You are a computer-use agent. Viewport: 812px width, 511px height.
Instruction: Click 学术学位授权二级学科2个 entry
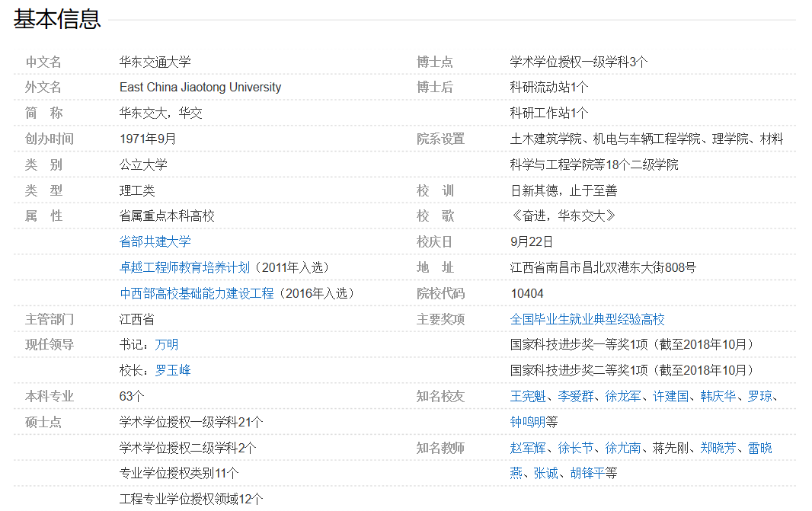[x=187, y=448]
